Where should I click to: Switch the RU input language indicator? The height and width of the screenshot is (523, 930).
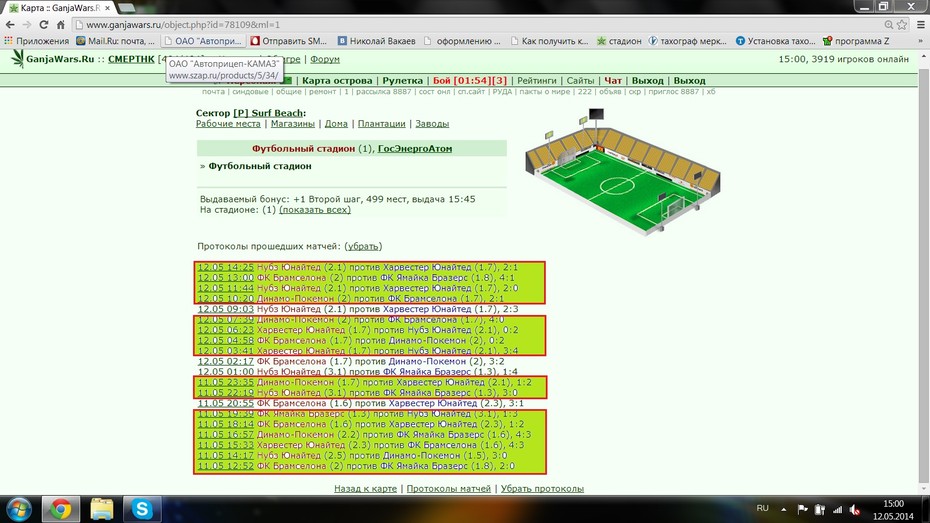[x=763, y=508]
